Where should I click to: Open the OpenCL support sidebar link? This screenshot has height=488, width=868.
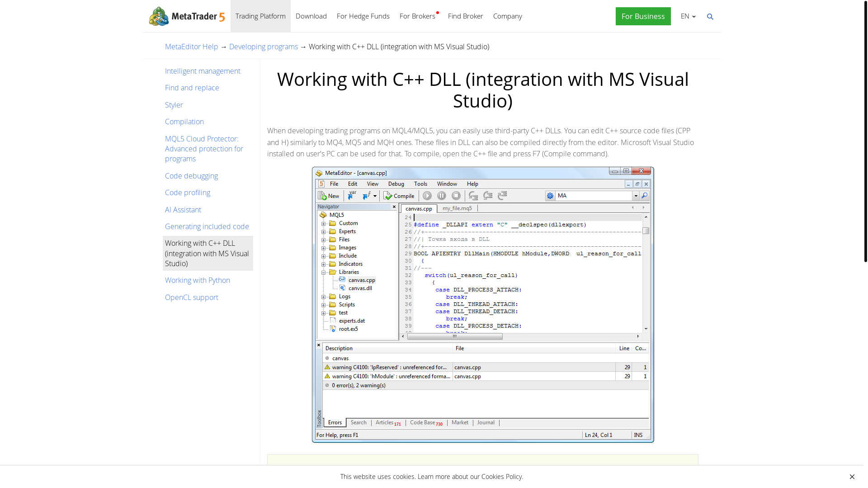coord(192,297)
